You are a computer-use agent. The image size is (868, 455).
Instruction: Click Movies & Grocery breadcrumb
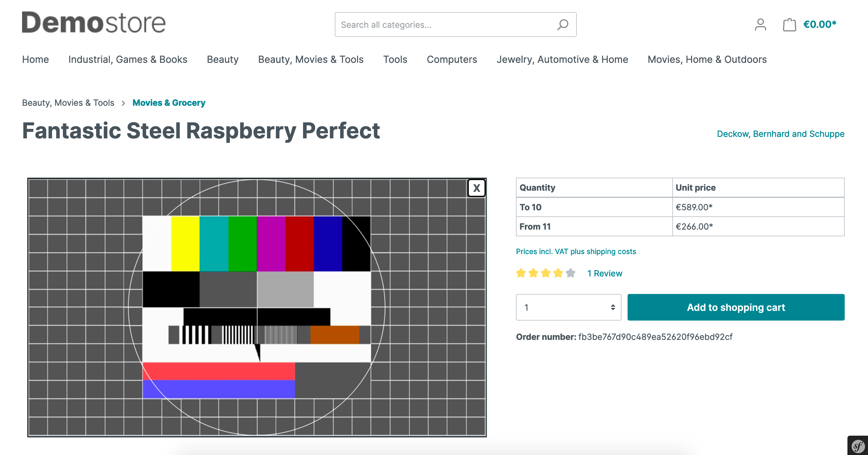pyautogui.click(x=169, y=103)
